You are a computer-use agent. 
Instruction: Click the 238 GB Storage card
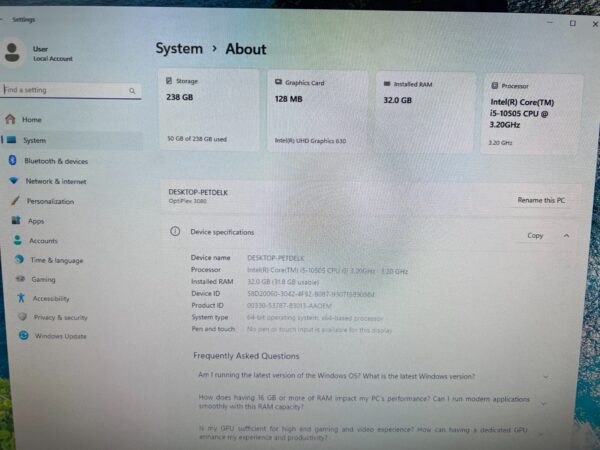point(209,110)
